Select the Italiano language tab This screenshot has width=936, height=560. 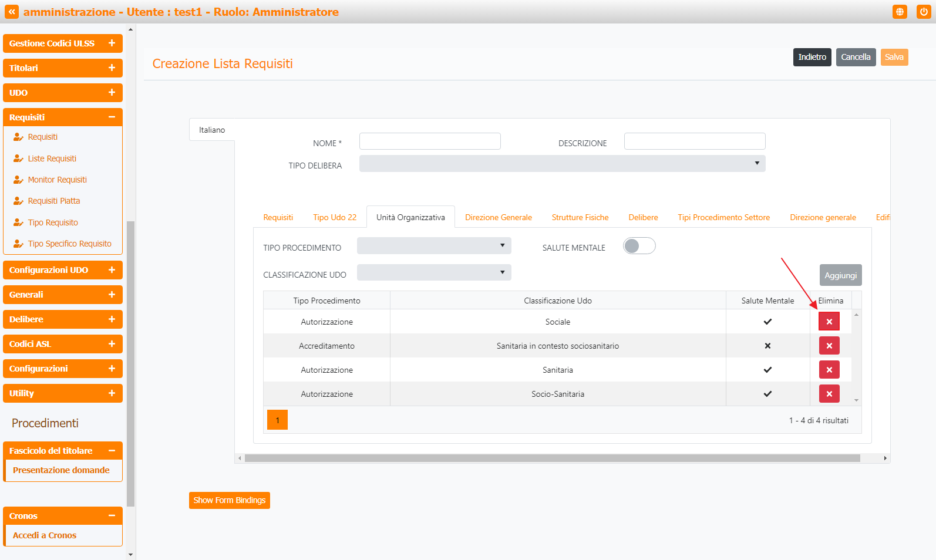(x=212, y=130)
